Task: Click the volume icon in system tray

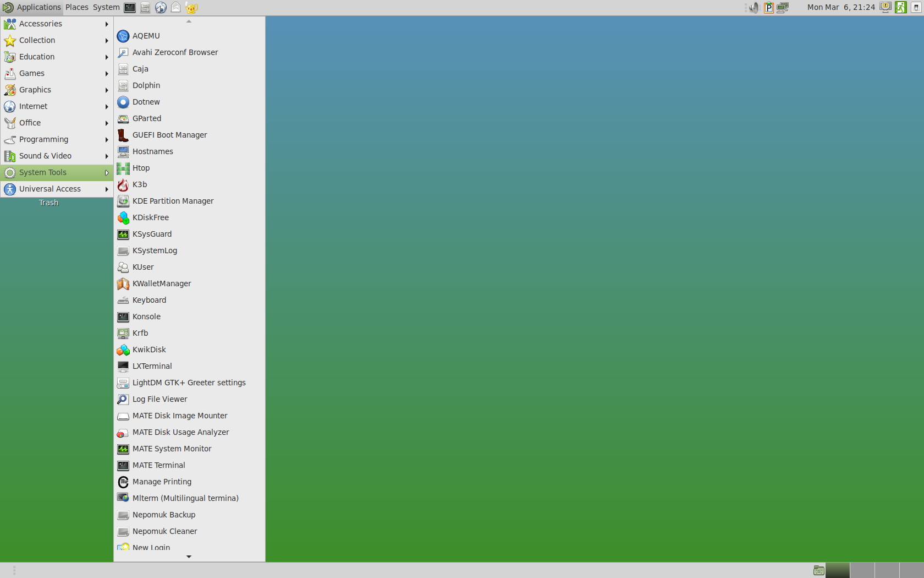Action: pos(754,7)
